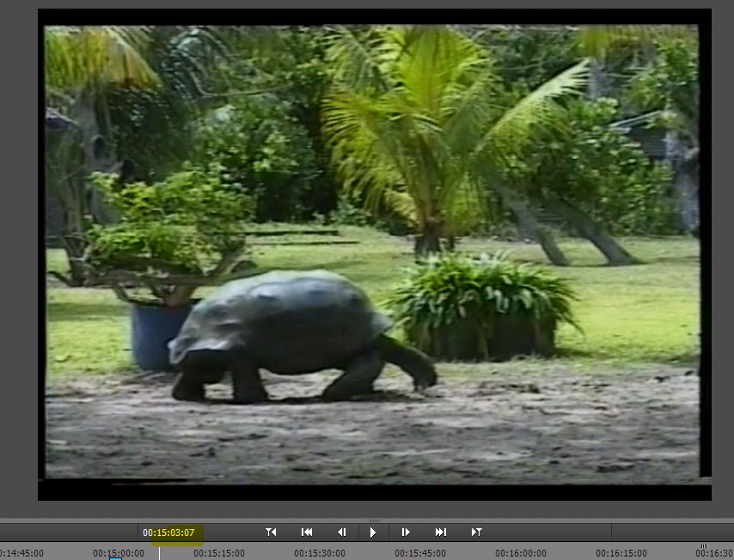This screenshot has width=734, height=560.
Task: Set Out point marker icon
Action: tap(476, 533)
